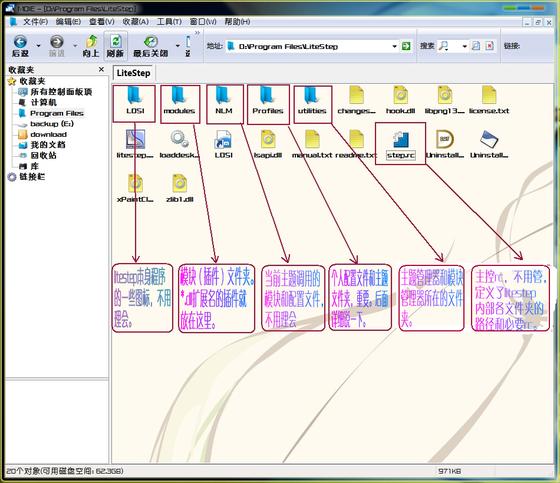Viewport: 560px width, 483px height.
Task: Open the 收藏(A) menu
Action: [135, 21]
